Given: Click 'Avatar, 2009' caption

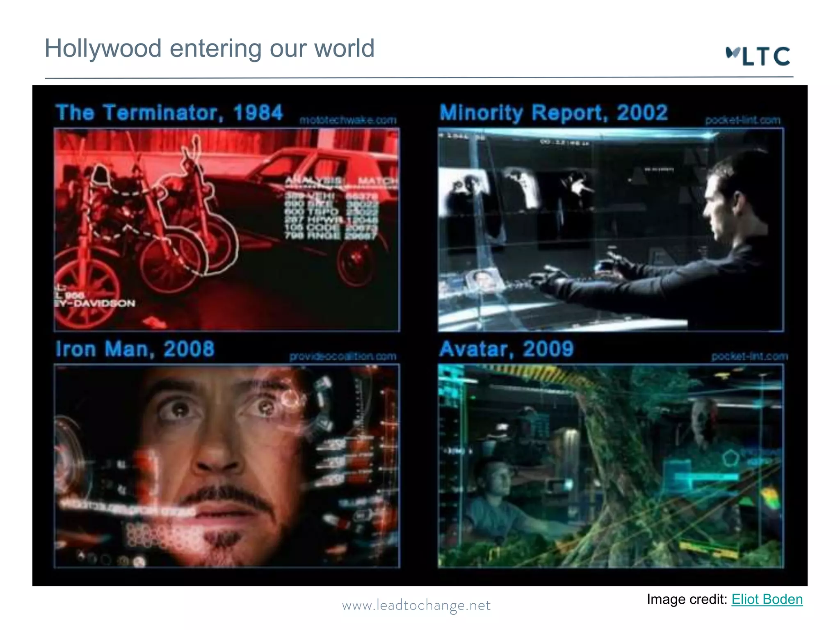Looking at the screenshot, I should tap(507, 349).
